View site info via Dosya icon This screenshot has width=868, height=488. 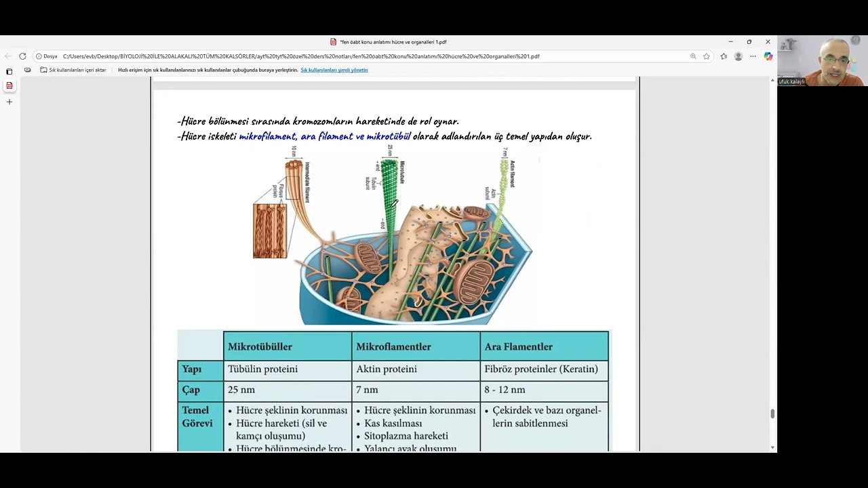(x=47, y=56)
